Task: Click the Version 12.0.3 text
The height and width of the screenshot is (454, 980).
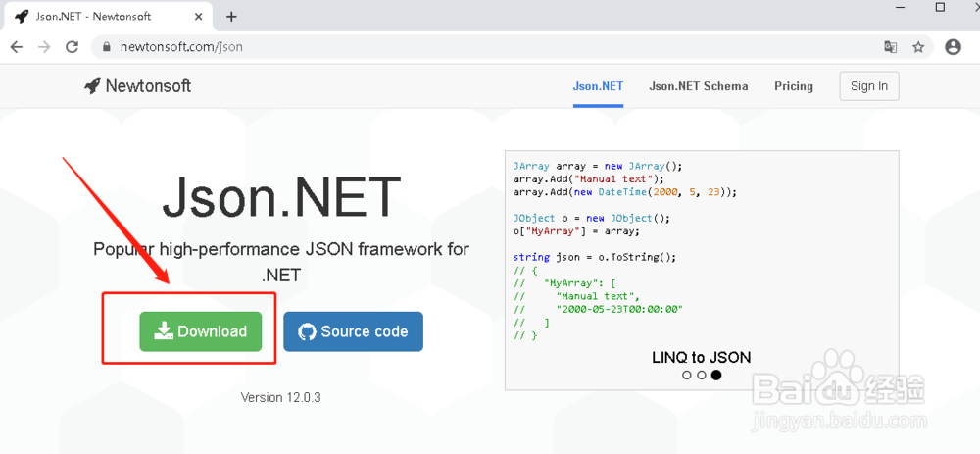Action: tap(280, 397)
